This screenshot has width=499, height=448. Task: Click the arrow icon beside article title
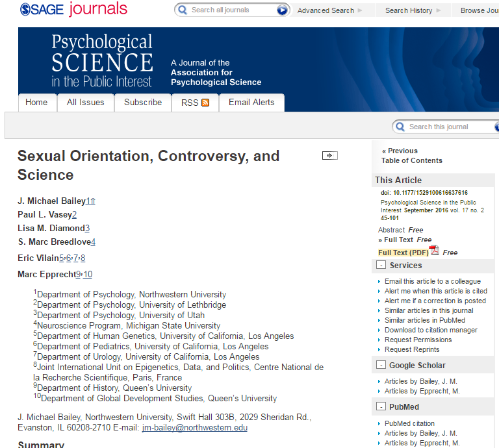point(330,155)
